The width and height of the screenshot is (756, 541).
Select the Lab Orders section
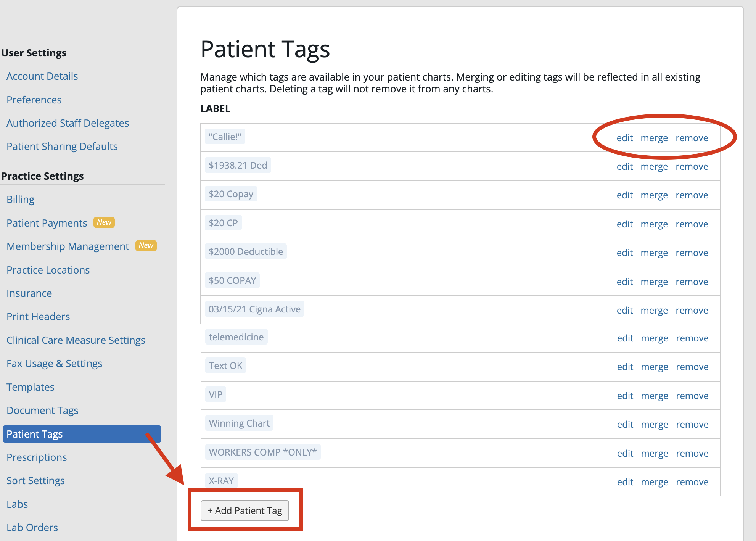(32, 527)
